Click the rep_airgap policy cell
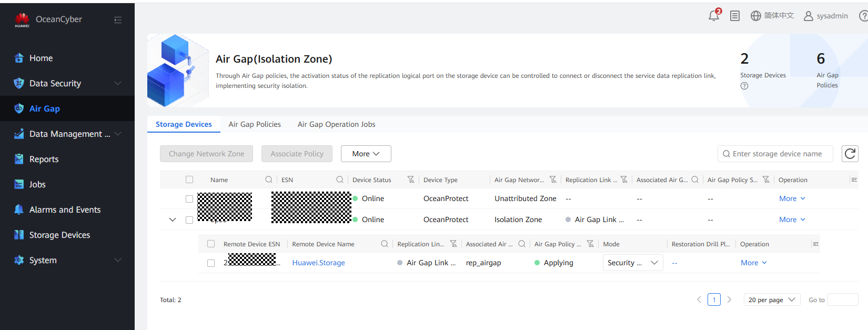The width and height of the screenshot is (868, 330). tap(483, 263)
